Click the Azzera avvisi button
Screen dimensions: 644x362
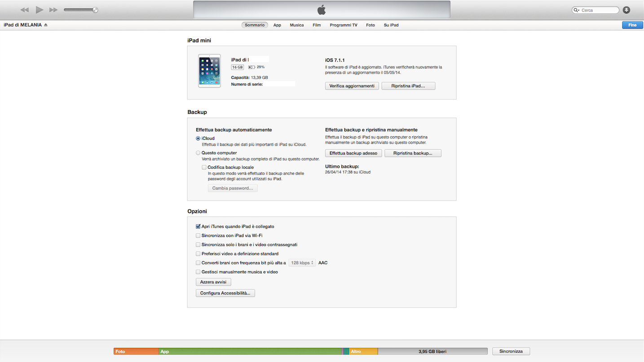pos(213,282)
